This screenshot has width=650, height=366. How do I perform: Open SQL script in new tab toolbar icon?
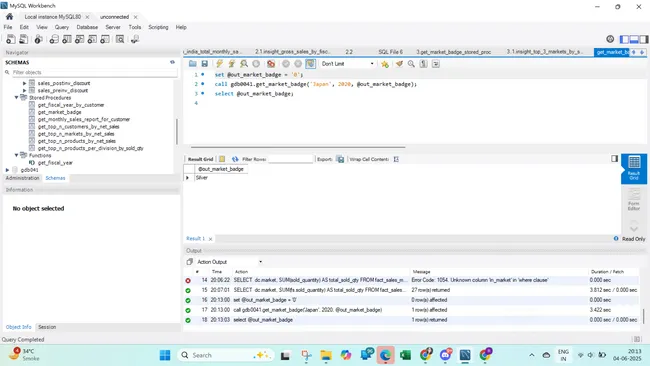click(x=24, y=39)
